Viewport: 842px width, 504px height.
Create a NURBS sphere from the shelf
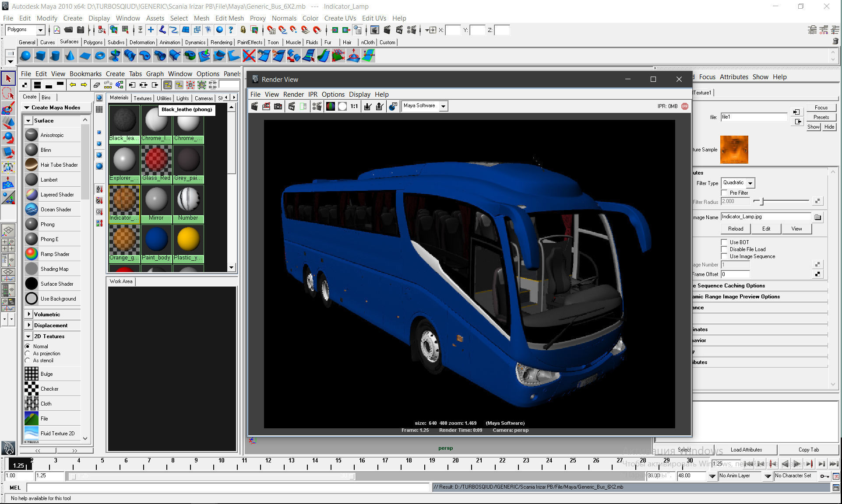(26, 56)
